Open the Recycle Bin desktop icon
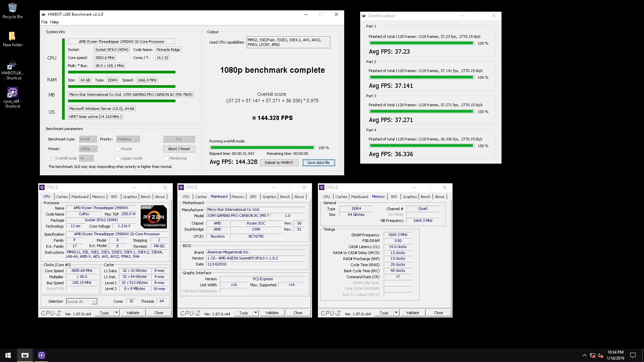This screenshot has width=644, height=362. [x=12, y=11]
